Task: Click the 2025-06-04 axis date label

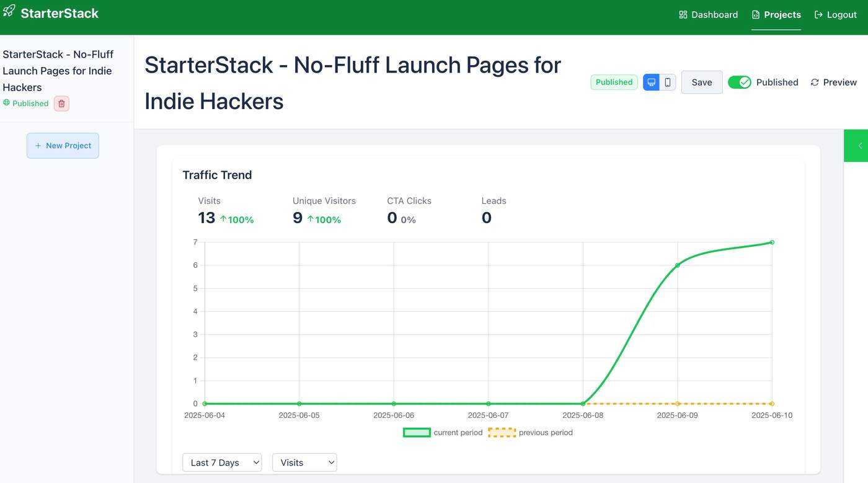Action: click(205, 415)
